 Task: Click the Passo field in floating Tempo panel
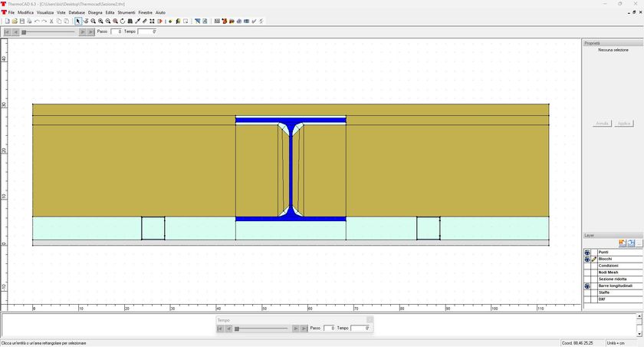(x=330, y=328)
